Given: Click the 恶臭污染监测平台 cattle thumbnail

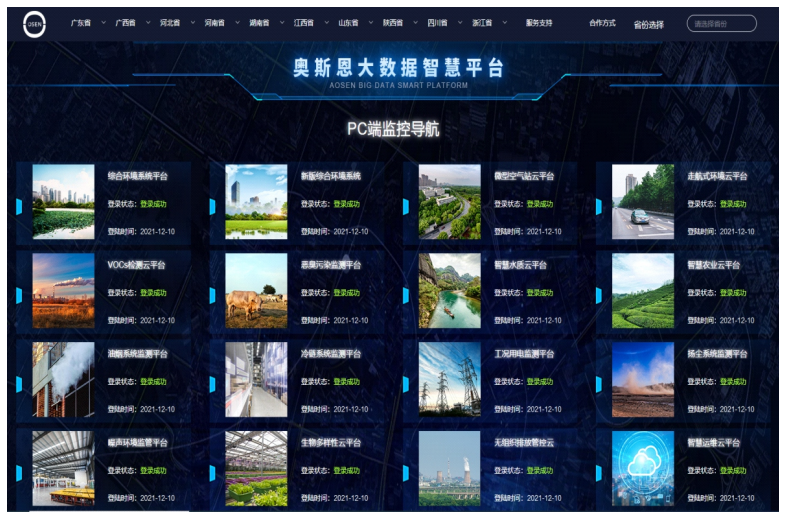Looking at the screenshot, I should pos(256,290).
